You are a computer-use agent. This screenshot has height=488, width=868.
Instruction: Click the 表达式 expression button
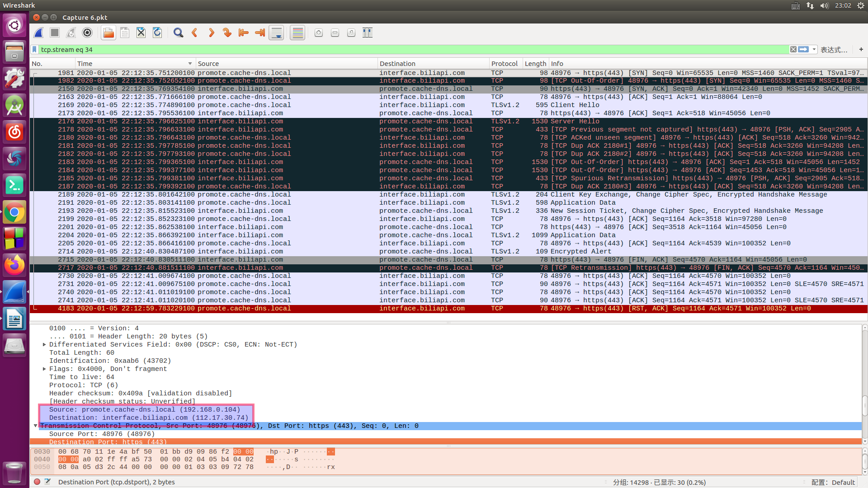[x=834, y=50]
